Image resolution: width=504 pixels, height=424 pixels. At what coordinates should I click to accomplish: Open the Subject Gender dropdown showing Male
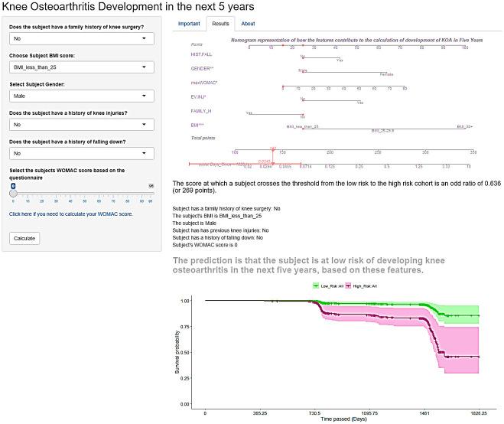pos(83,96)
